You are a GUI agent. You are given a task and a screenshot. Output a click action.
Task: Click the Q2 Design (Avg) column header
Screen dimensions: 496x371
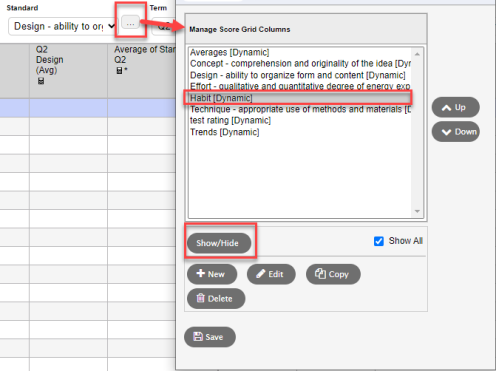[68, 71]
